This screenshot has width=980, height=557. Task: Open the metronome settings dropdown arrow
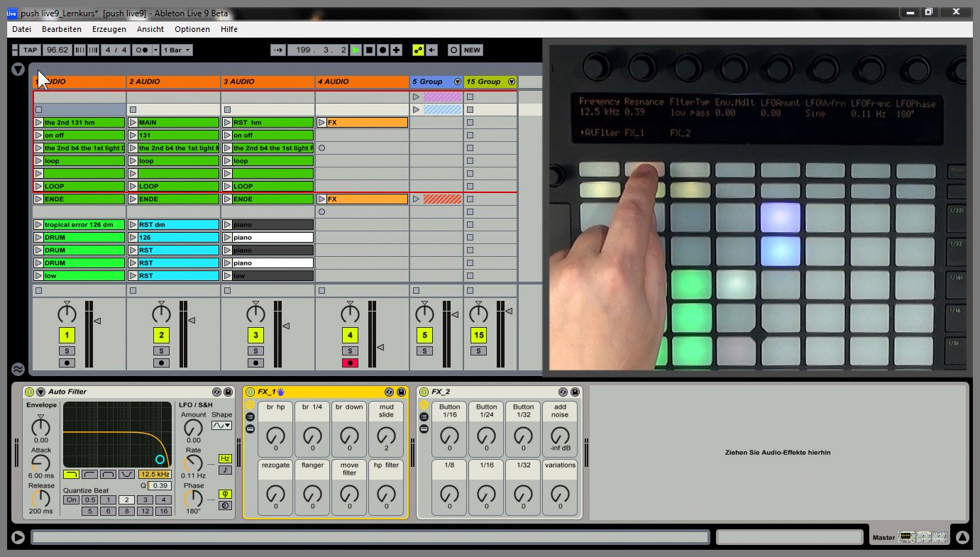click(155, 50)
